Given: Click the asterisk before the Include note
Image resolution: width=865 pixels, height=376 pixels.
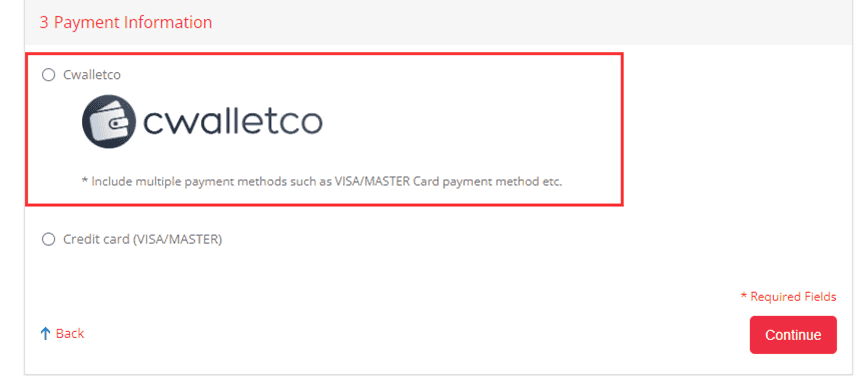Looking at the screenshot, I should click(84, 182).
